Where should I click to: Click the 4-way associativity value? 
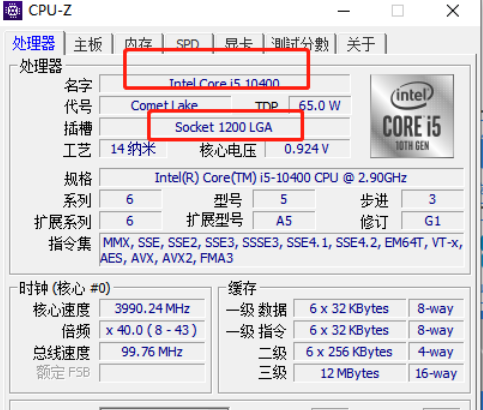click(436, 352)
